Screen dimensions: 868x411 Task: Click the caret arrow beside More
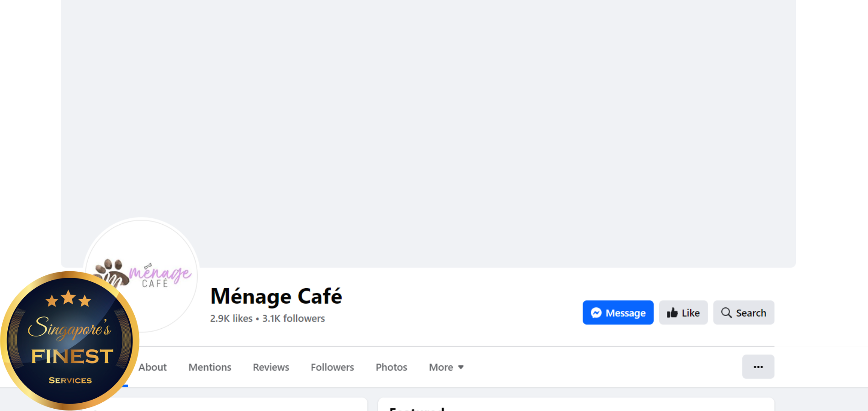point(461,367)
